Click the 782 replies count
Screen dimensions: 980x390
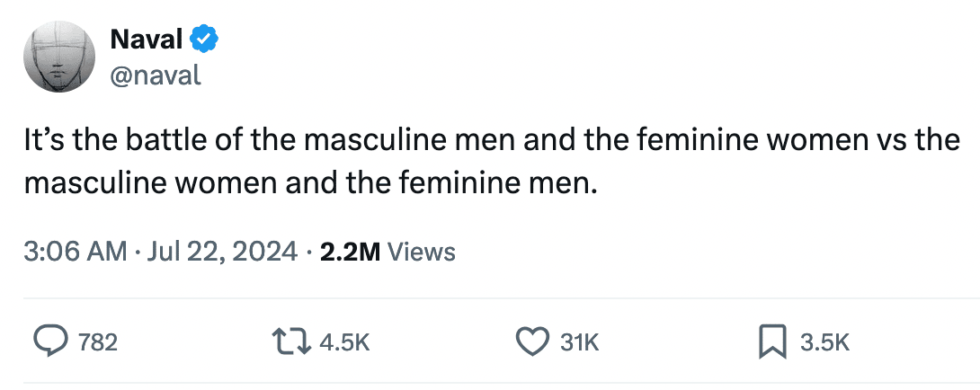coord(97,342)
